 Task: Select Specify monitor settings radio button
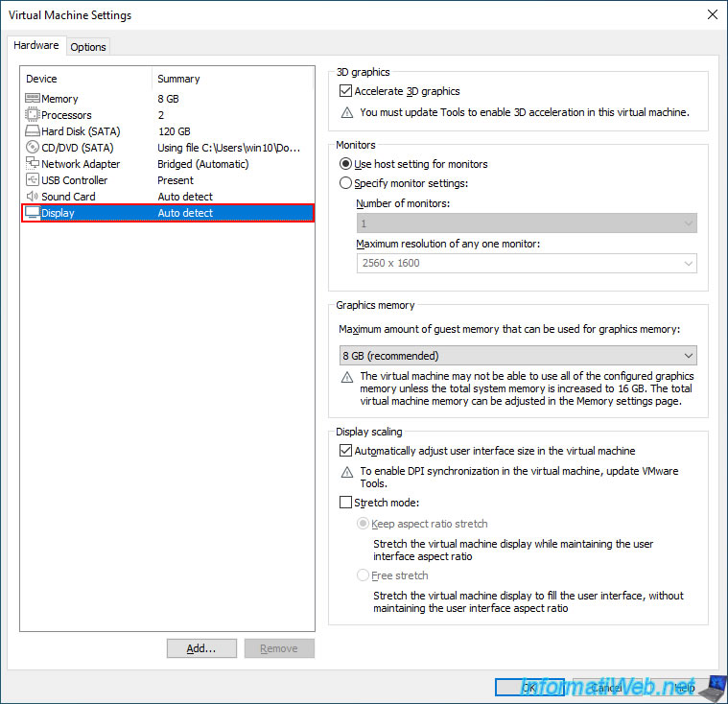pyautogui.click(x=345, y=183)
